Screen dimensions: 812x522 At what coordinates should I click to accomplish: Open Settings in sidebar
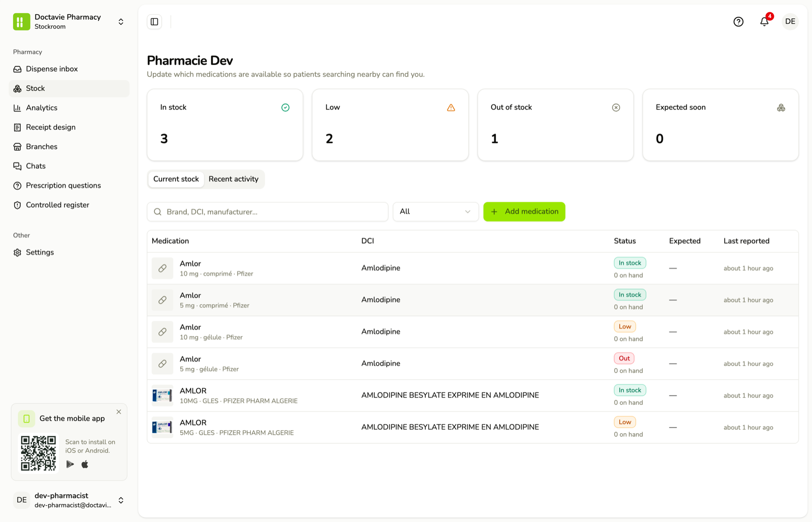69,252
